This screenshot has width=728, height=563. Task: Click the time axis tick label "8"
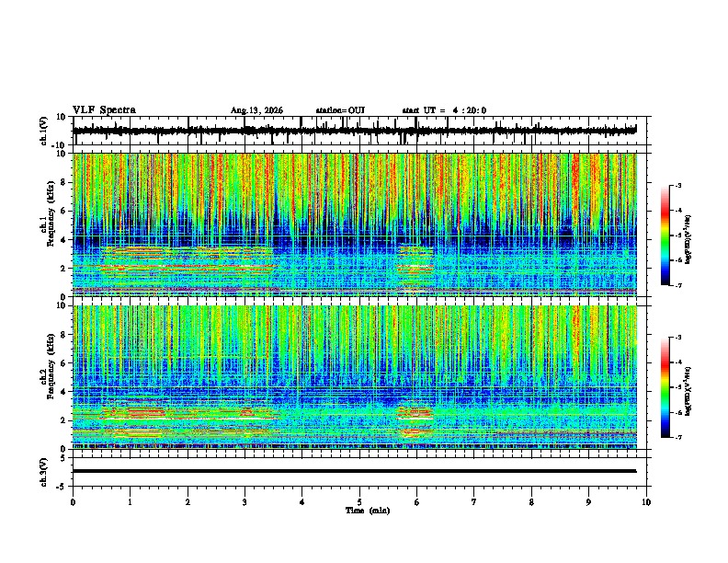[531, 502]
